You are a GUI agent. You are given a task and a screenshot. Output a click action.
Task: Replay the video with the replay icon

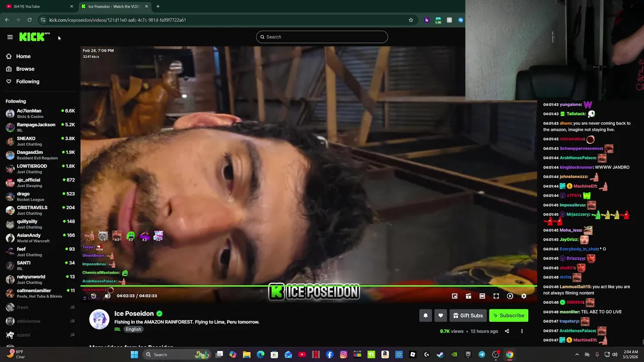click(x=94, y=296)
